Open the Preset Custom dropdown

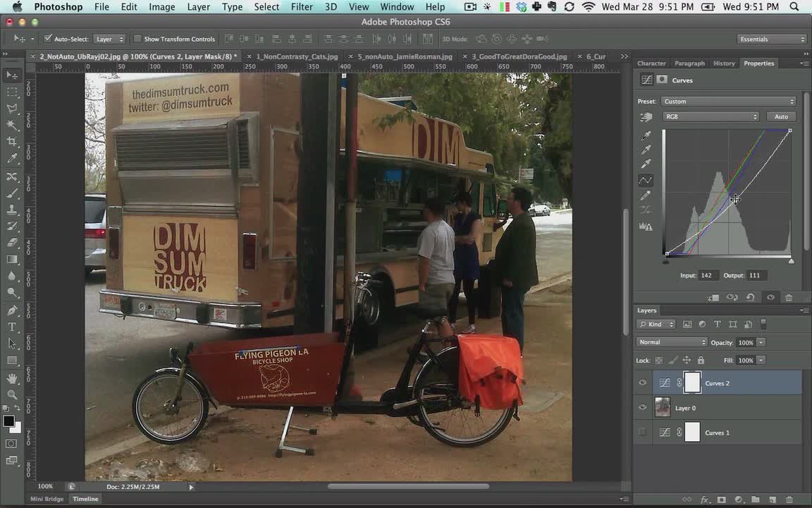pos(728,102)
